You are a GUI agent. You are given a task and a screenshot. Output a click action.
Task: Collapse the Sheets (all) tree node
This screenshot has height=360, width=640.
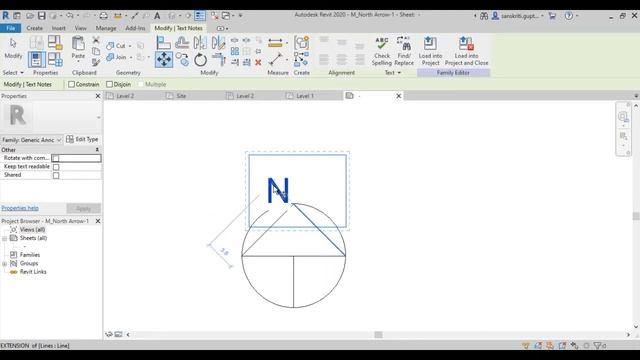(x=4, y=238)
